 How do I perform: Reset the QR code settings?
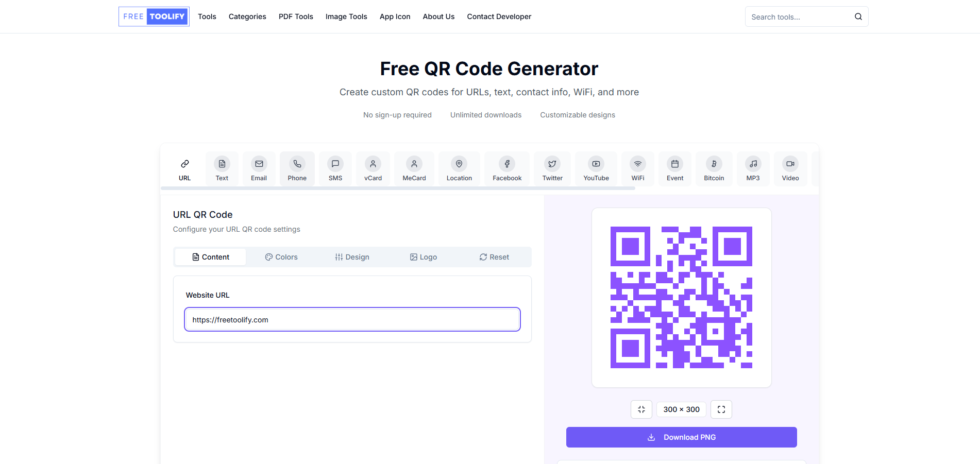pyautogui.click(x=494, y=256)
